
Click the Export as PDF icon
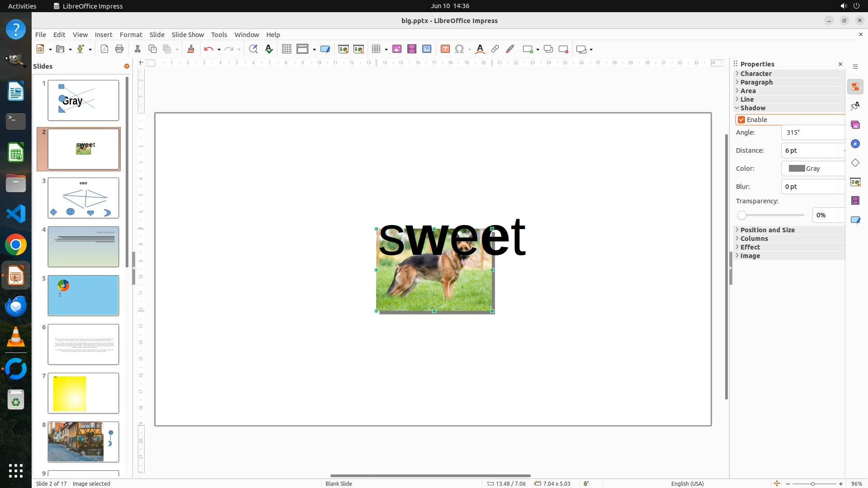coord(104,49)
